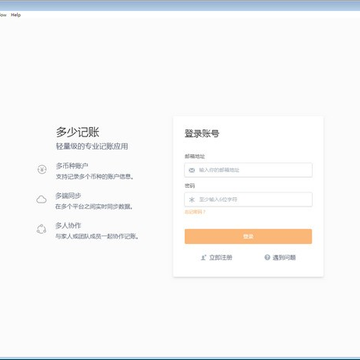Open the 忘记密码 forgot password link
Viewport: 360px width, 360px height.
click(x=195, y=212)
